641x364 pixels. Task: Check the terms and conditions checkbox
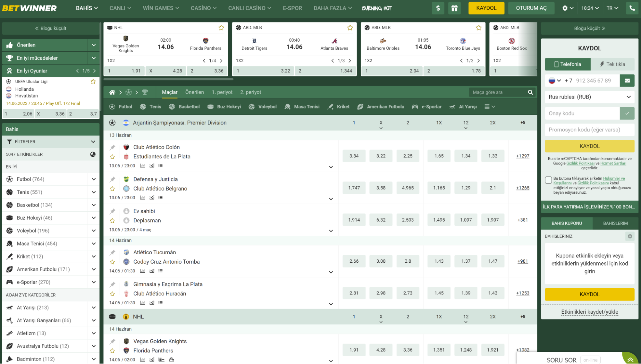pos(548,180)
